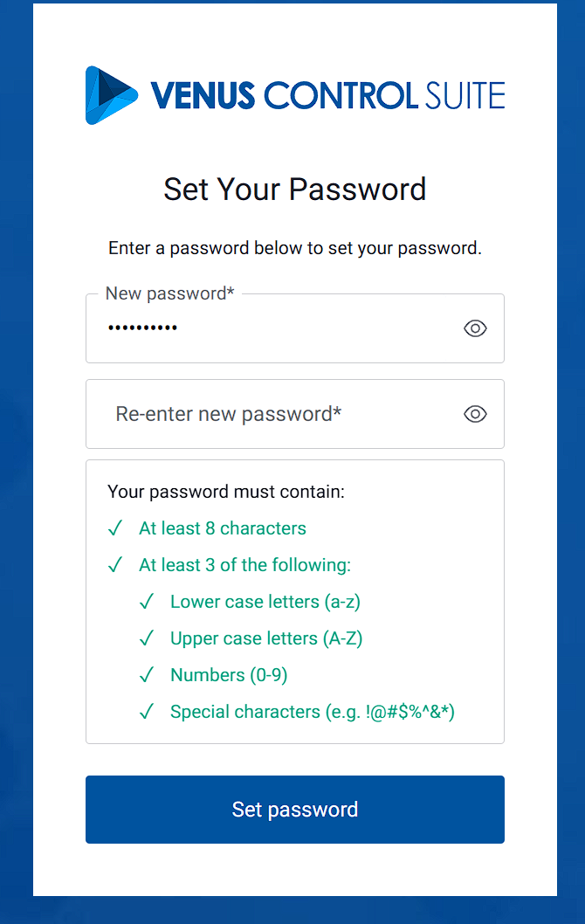The image size is (585, 924).
Task: Focus the New password input field
Action: coord(271,328)
